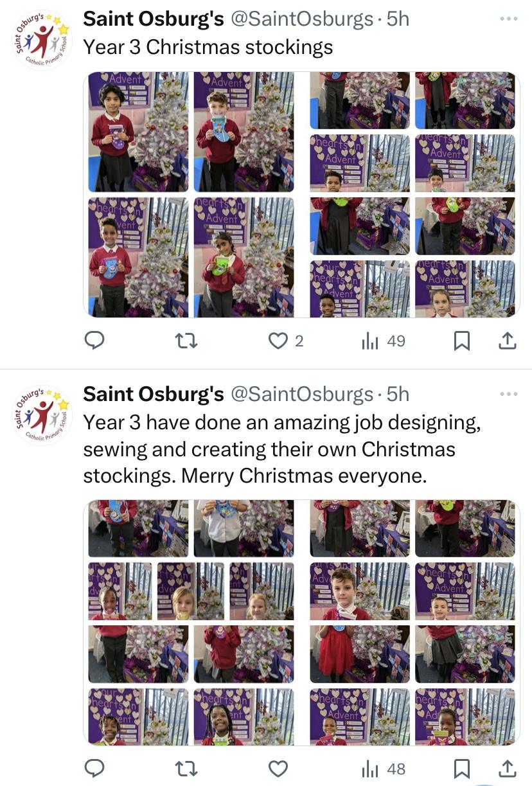Open @SaintOsburgs handle link in first tweet
Image resolution: width=532 pixels, height=786 pixels.
pos(301,19)
